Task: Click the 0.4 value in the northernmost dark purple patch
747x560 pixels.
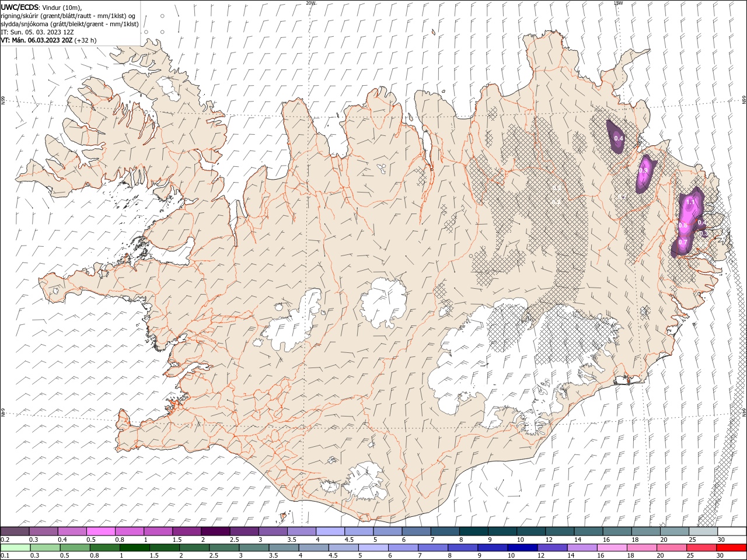Action: click(x=619, y=138)
